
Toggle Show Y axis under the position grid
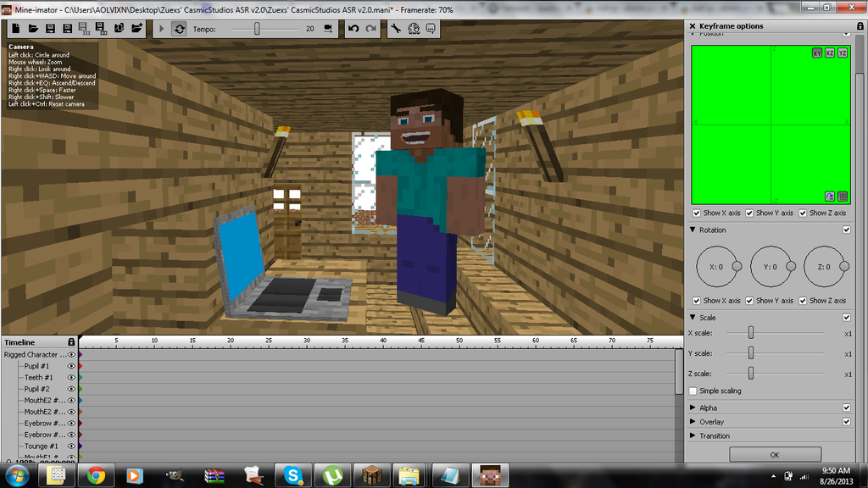(749, 213)
